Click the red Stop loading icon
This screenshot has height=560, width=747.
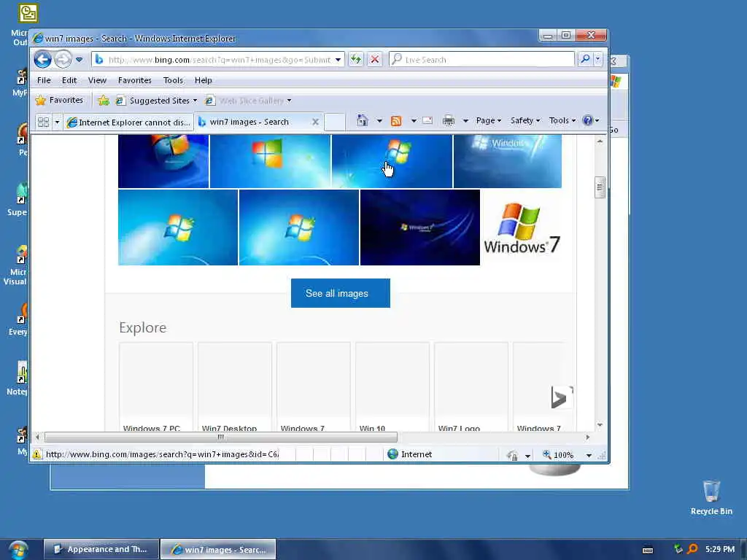pyautogui.click(x=375, y=60)
